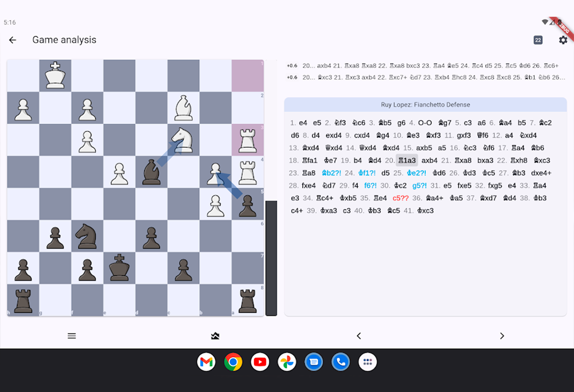Select the black pawn on a5
574x392 pixels.
[x=247, y=204]
